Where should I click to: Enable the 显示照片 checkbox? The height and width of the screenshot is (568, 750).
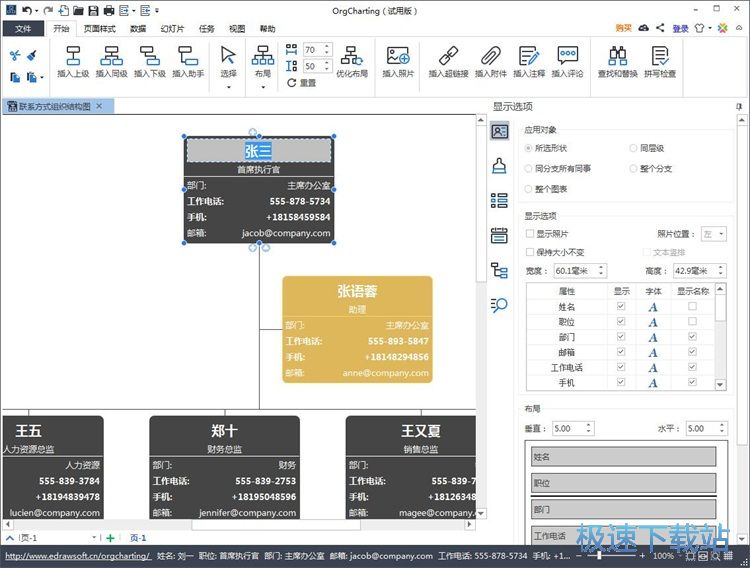pos(530,234)
